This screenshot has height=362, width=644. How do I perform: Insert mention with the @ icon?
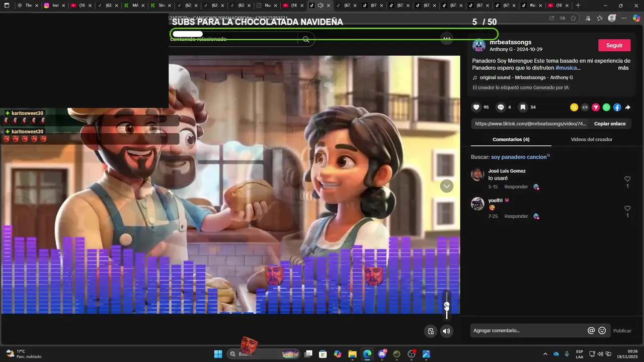(x=591, y=330)
